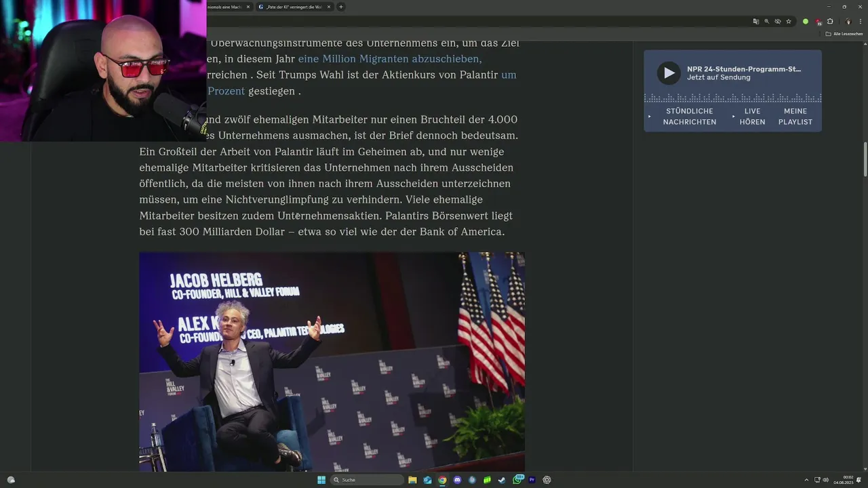
Task: Open the Chrome profile avatar
Action: coord(848,22)
